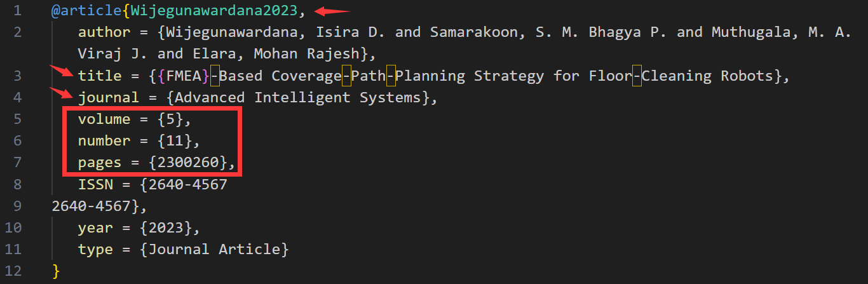The height and width of the screenshot is (284, 868).
Task: Click line number 9 in the gutter
Action: point(17,206)
